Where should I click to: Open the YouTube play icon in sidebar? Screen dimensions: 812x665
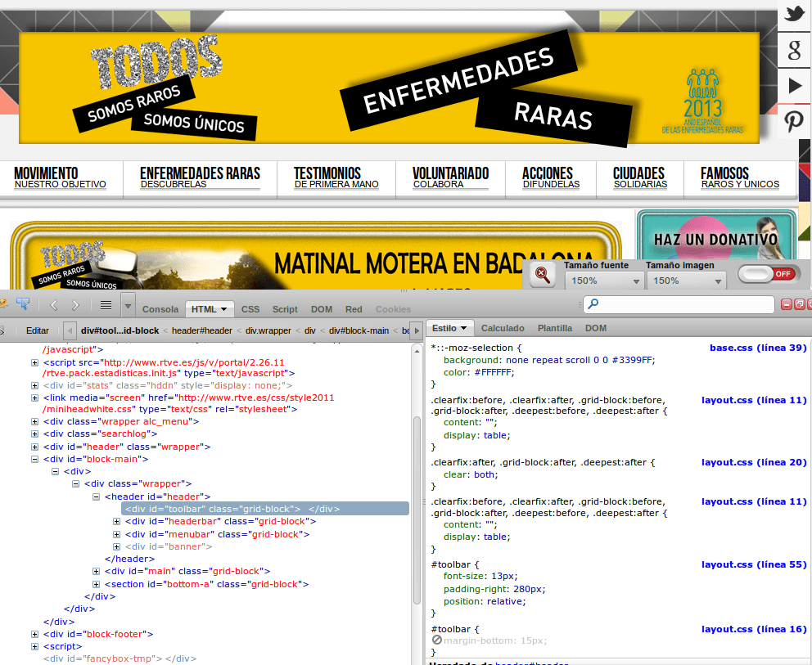point(794,85)
